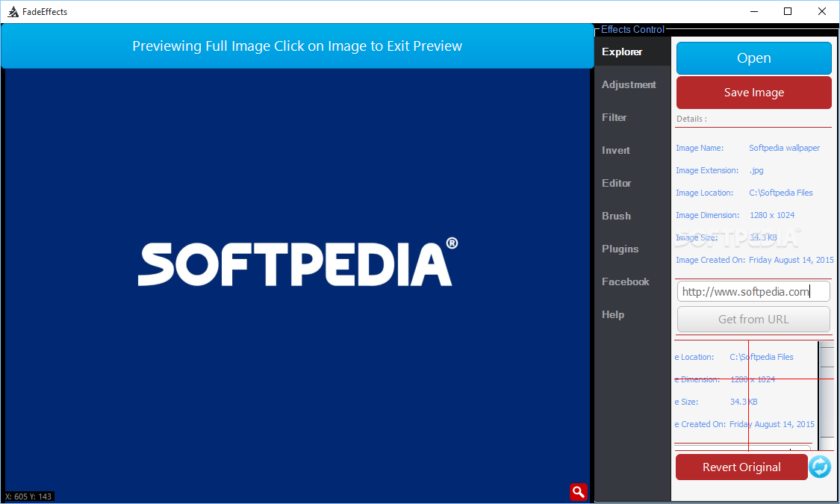Minimize the FadeEffects window
Viewport: 840px width, 504px height.
[753, 11]
